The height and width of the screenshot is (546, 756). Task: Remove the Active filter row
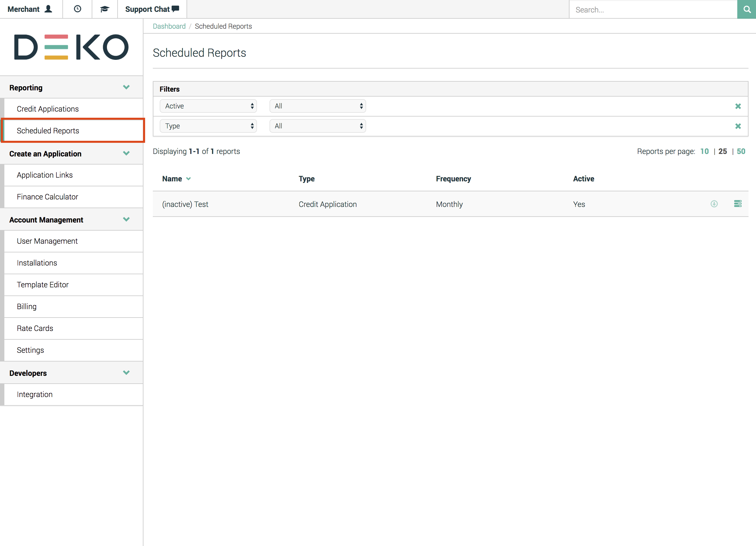(738, 106)
